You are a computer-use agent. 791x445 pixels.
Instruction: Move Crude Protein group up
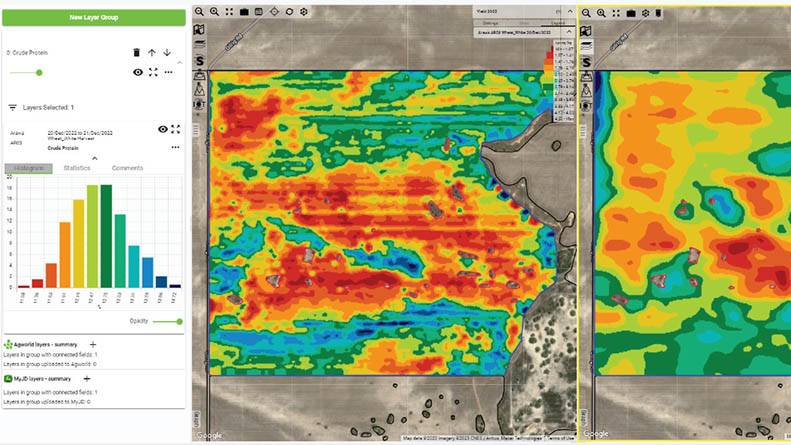[152, 52]
